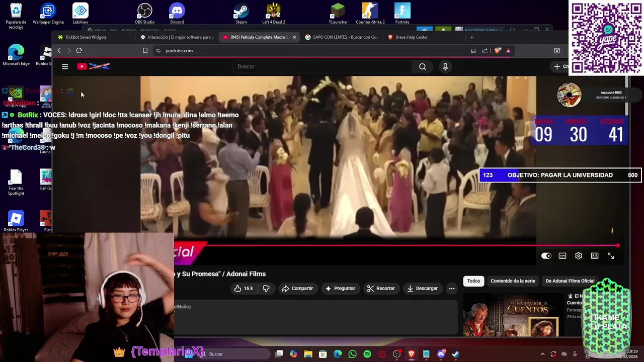
Task: Open a new browser tab
Action: pos(471,37)
